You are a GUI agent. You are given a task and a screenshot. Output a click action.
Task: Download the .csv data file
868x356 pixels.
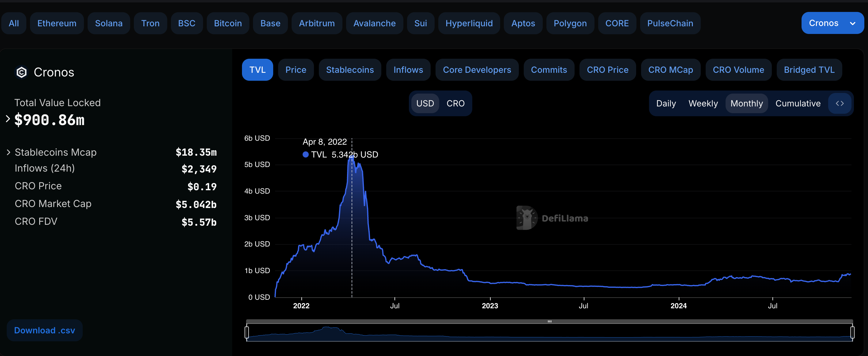(44, 330)
